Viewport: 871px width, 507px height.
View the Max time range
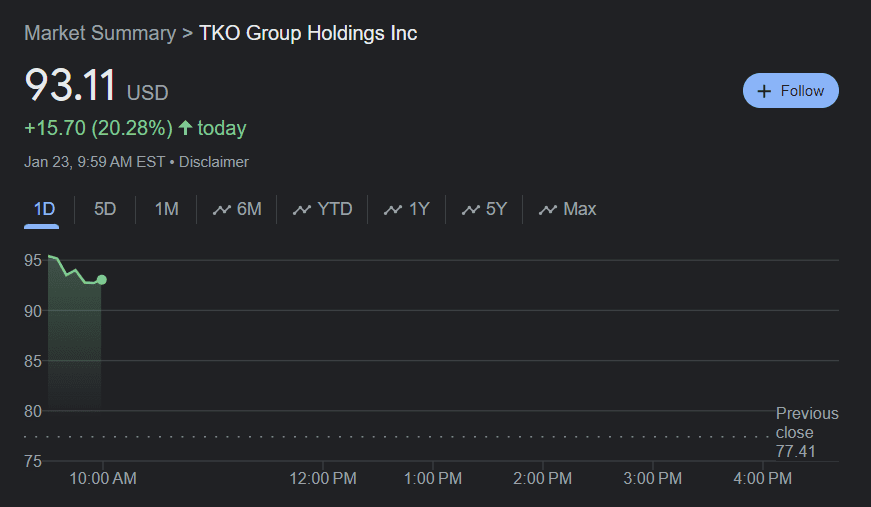point(580,209)
